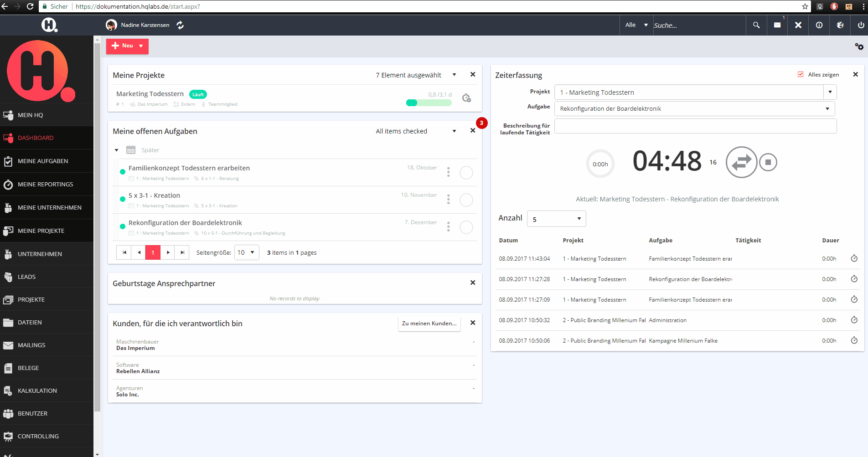Check off Rekonfiguration der Boardelektronik task

point(466,227)
